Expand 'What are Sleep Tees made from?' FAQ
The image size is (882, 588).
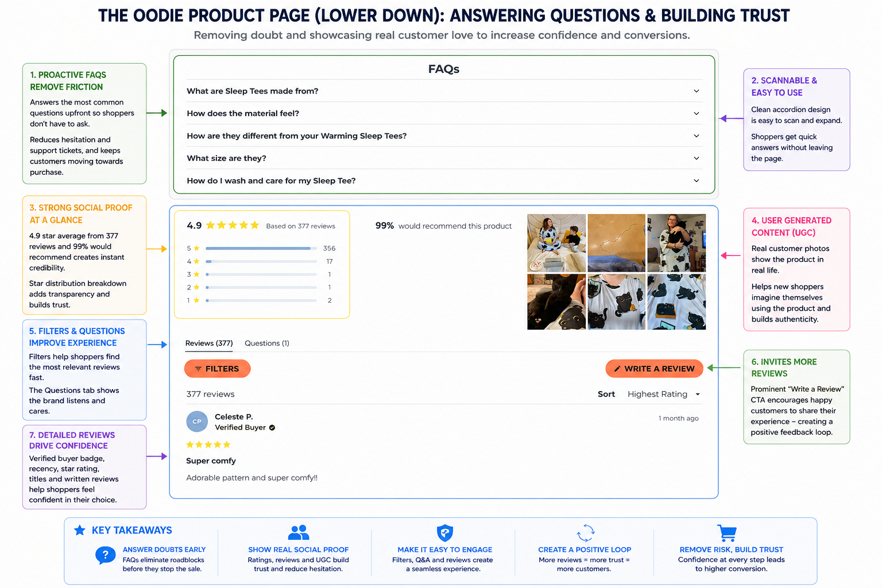[x=444, y=91]
